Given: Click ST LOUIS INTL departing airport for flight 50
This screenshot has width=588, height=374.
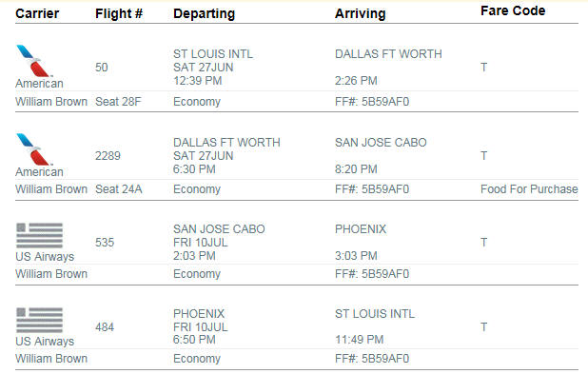Looking at the screenshot, I should (213, 54).
